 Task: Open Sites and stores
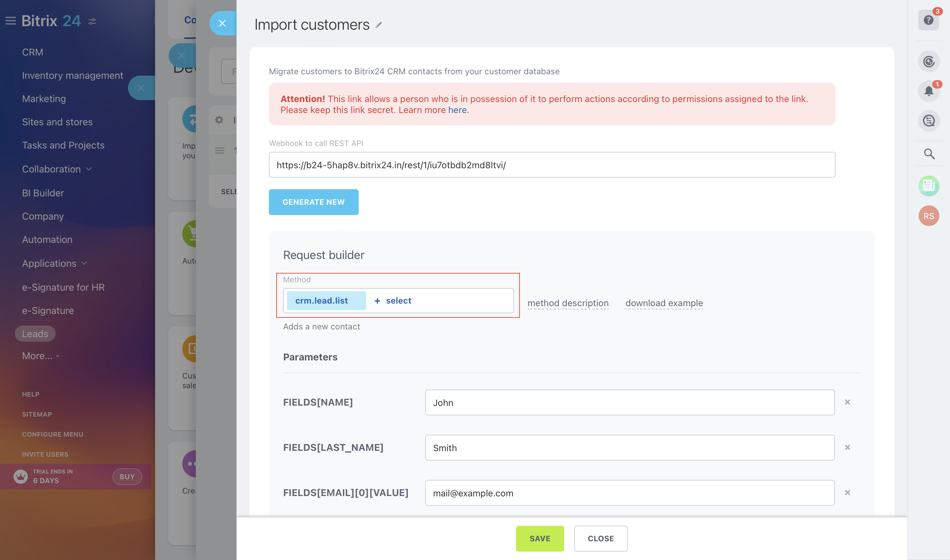pyautogui.click(x=57, y=122)
